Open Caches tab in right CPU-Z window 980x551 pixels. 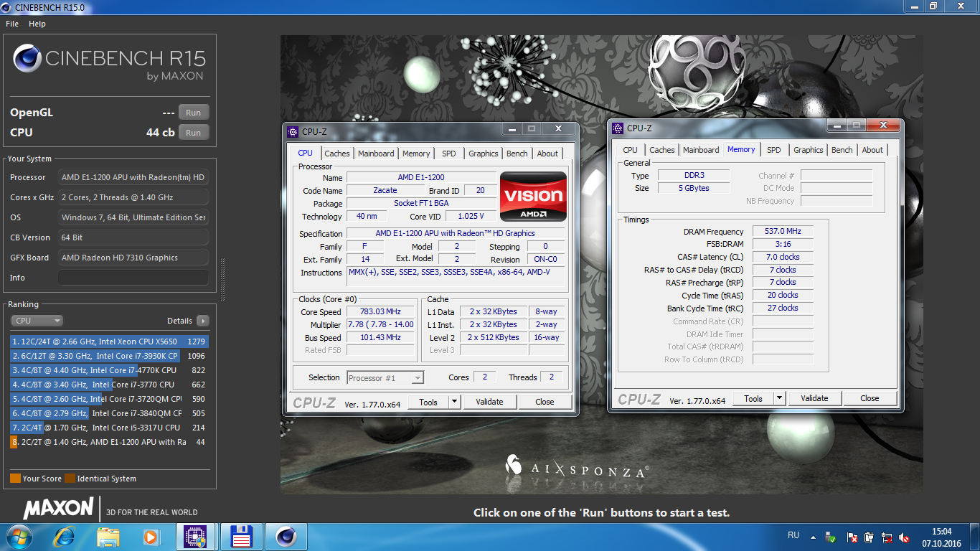point(662,150)
